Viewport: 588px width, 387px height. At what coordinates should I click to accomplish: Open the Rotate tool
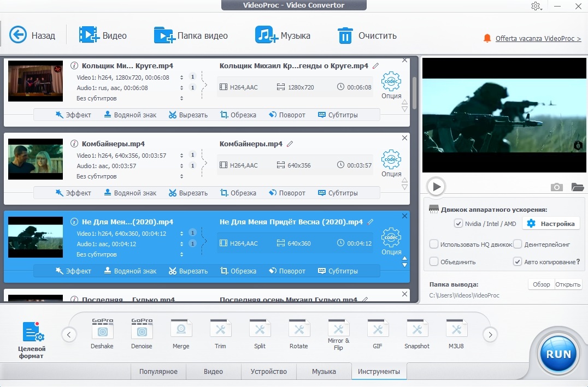point(299,334)
